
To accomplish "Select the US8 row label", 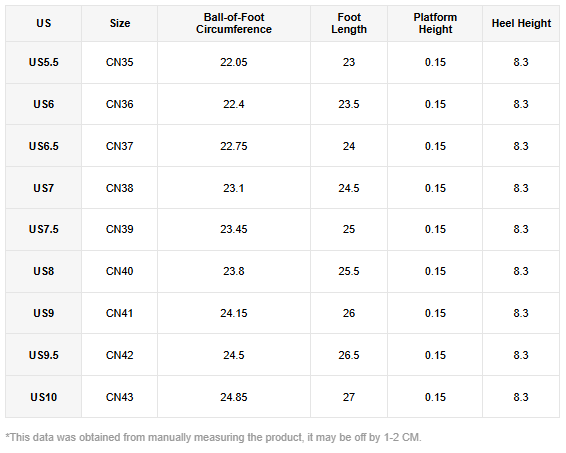I will (x=43, y=271).
